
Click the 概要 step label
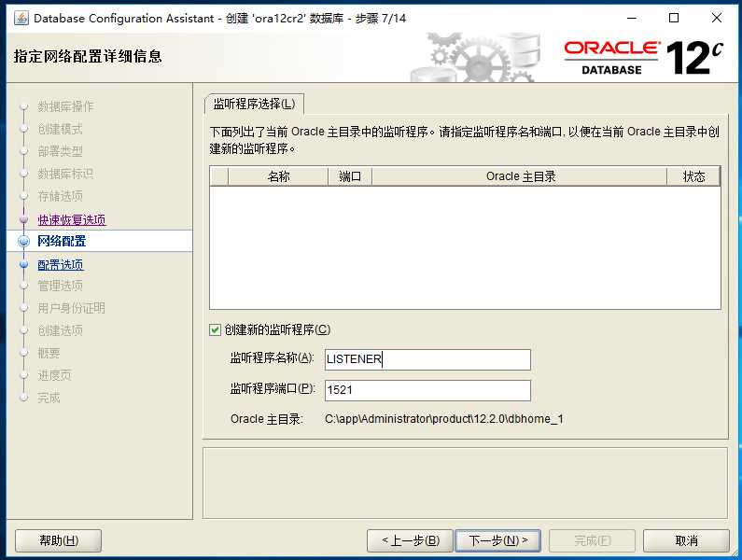(x=49, y=353)
